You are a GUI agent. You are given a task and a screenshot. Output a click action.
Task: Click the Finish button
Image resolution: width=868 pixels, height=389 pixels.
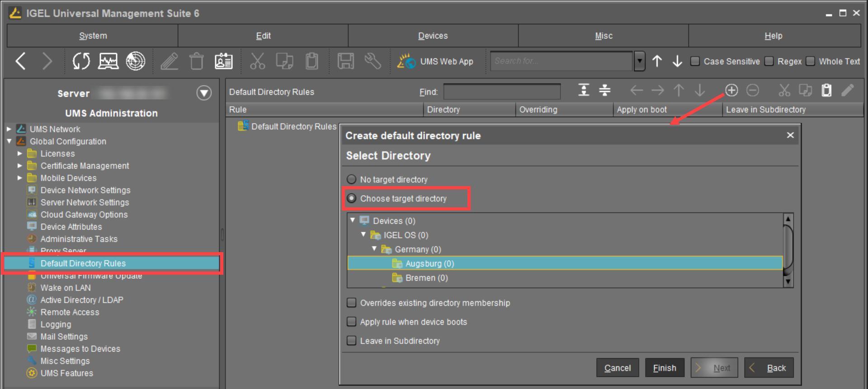[664, 368]
